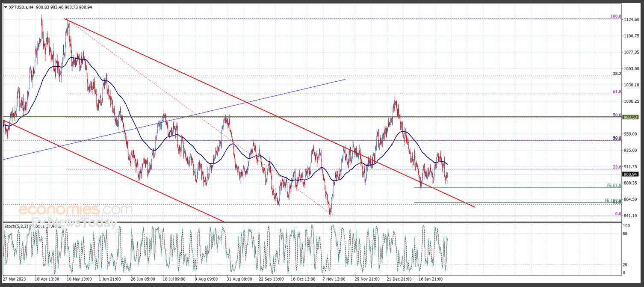Image resolution: width=644 pixels, height=287 pixels.
Task: Click the FxNewsToday watermark text
Action: 75,222
